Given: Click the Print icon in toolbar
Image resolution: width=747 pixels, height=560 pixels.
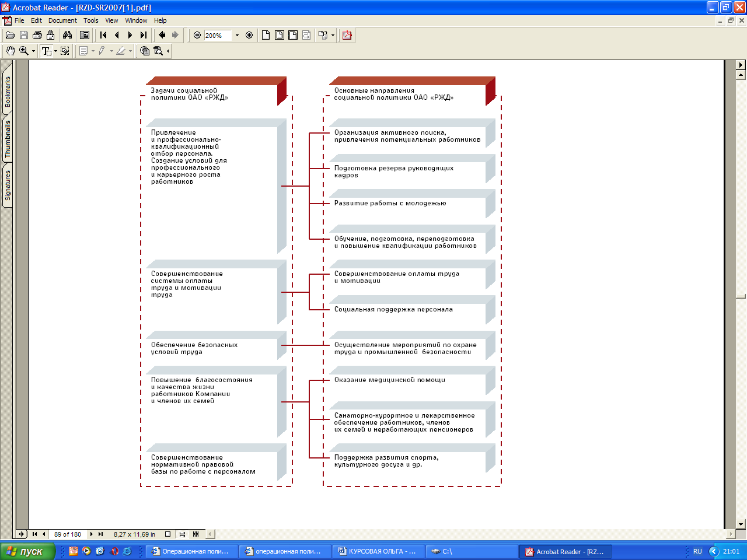Looking at the screenshot, I should click(x=37, y=36).
